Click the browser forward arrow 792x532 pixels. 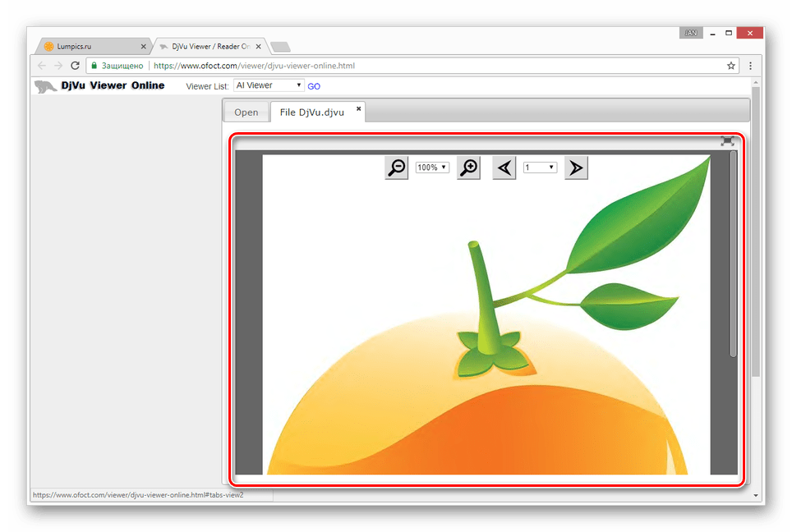pyautogui.click(x=58, y=66)
